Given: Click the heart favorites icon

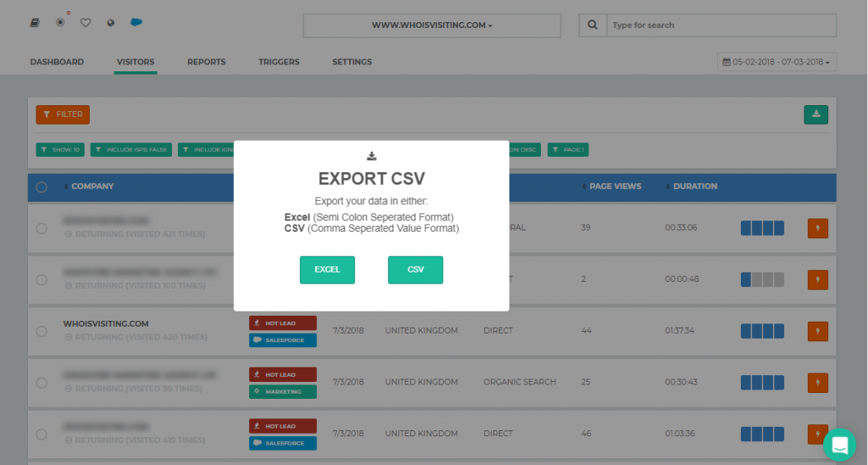Looking at the screenshot, I should coord(86,23).
